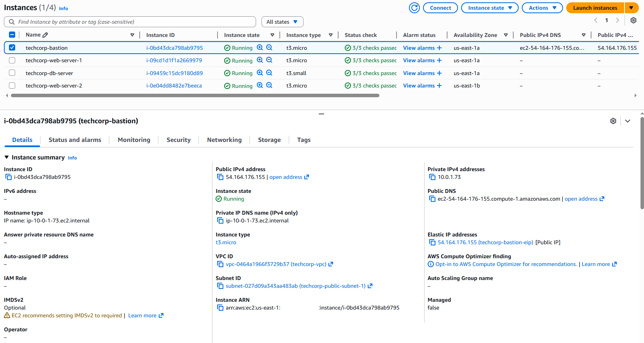Check the techcorp-db-server row checkbox
The height and width of the screenshot is (343, 644).
click(x=12, y=73)
